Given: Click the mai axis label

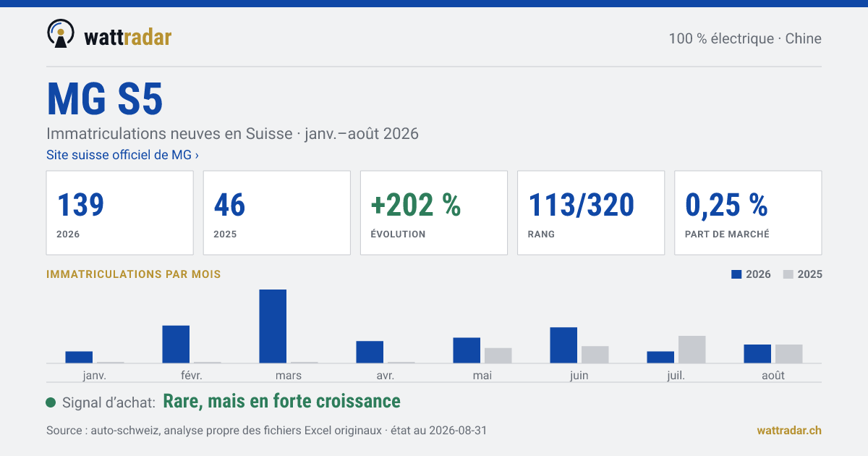Looking at the screenshot, I should [482, 375].
